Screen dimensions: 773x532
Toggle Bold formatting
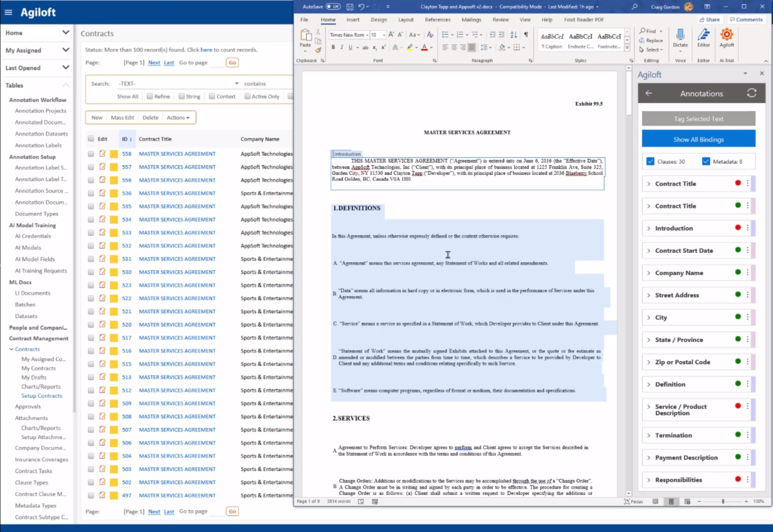(x=333, y=47)
